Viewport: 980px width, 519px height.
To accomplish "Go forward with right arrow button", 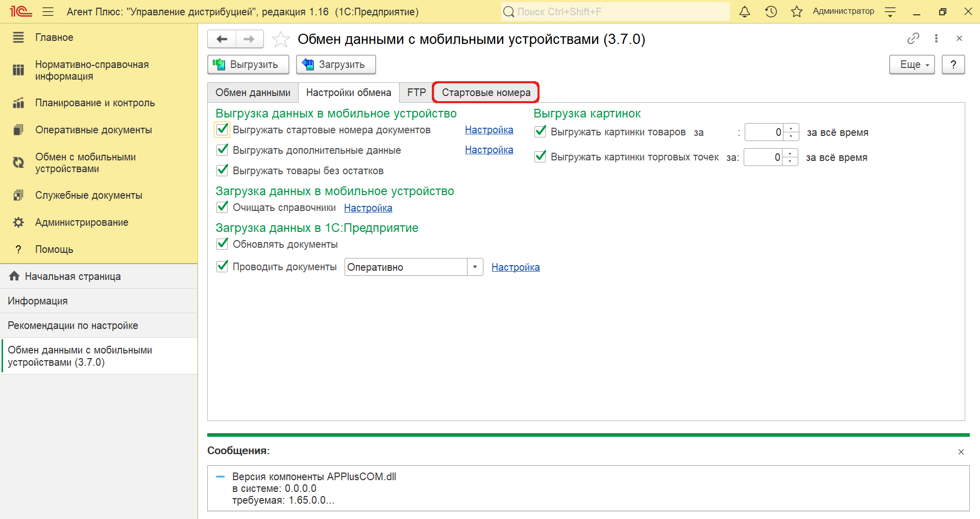I will 249,39.
